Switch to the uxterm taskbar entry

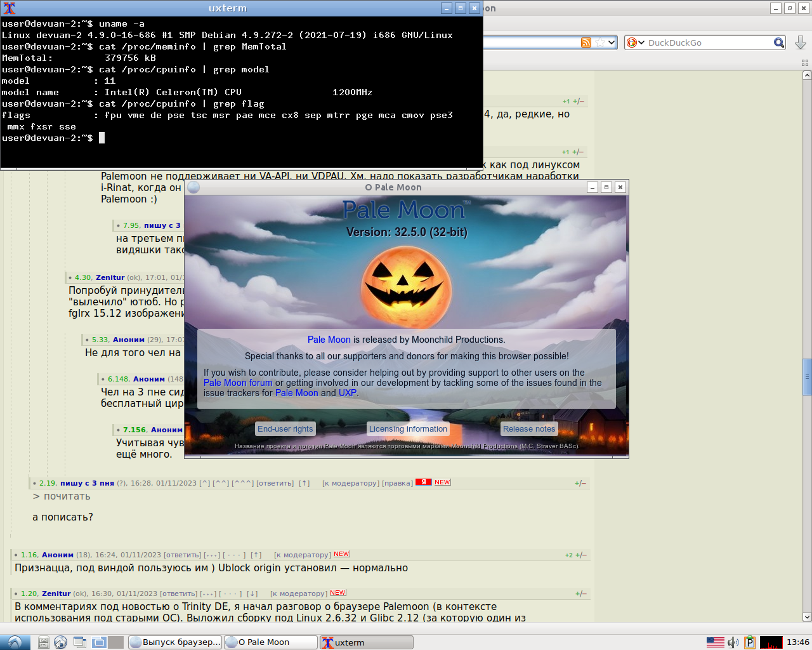[x=367, y=642]
